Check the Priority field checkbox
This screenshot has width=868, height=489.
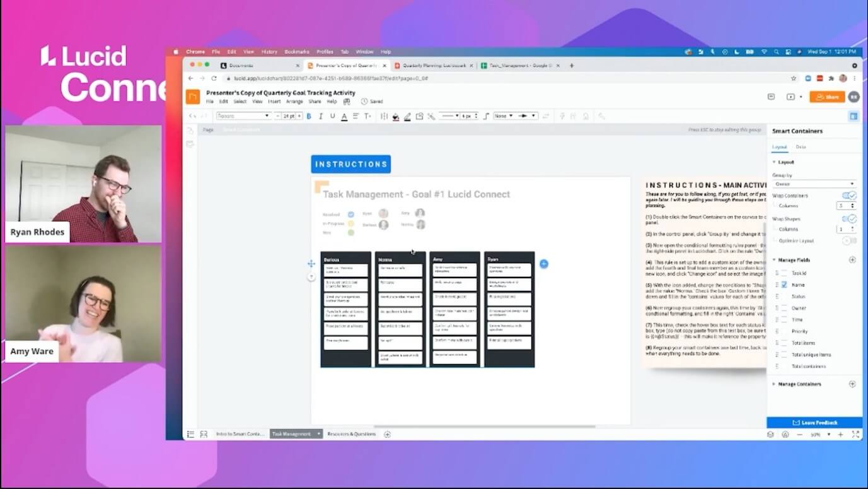click(784, 331)
